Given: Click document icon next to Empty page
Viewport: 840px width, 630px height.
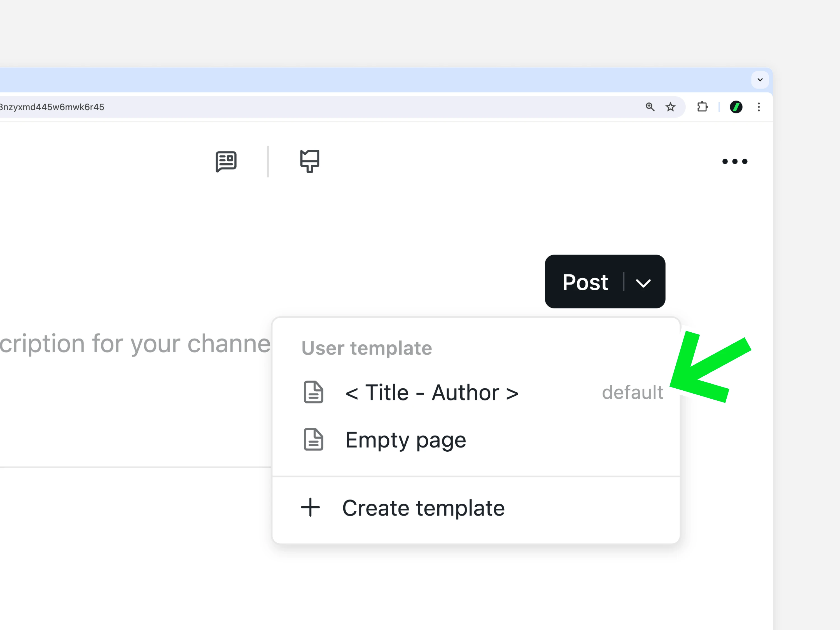Looking at the screenshot, I should tap(313, 440).
